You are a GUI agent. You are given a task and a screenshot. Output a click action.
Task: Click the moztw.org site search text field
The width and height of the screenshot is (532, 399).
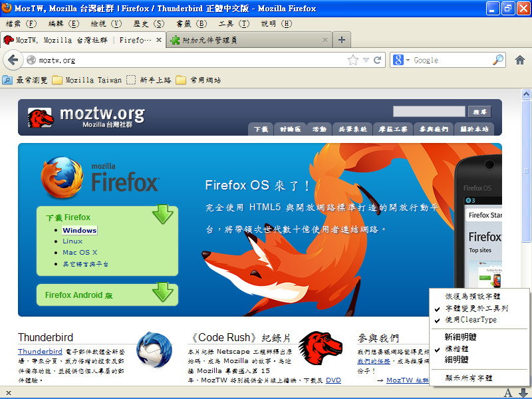[x=428, y=112]
